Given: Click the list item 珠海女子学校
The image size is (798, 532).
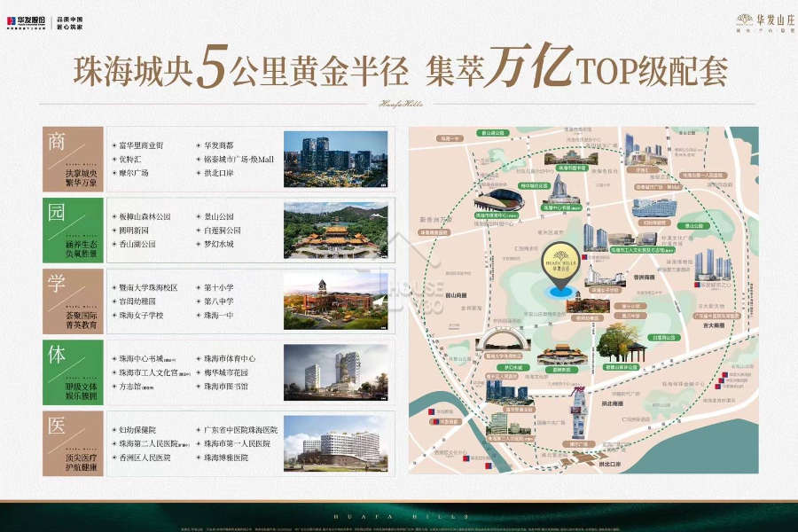Looking at the screenshot, I should pyautogui.click(x=141, y=315).
